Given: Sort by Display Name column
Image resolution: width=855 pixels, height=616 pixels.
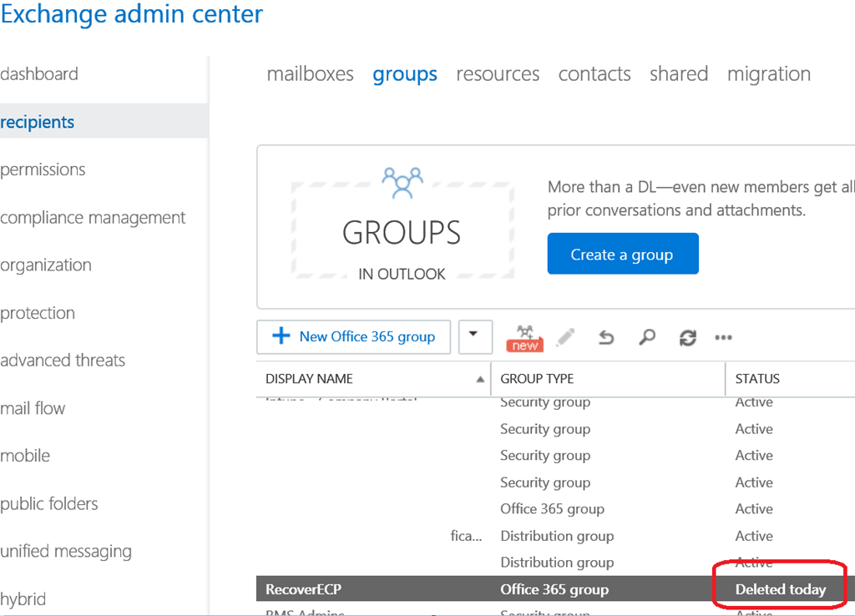Looking at the screenshot, I should tap(310, 379).
